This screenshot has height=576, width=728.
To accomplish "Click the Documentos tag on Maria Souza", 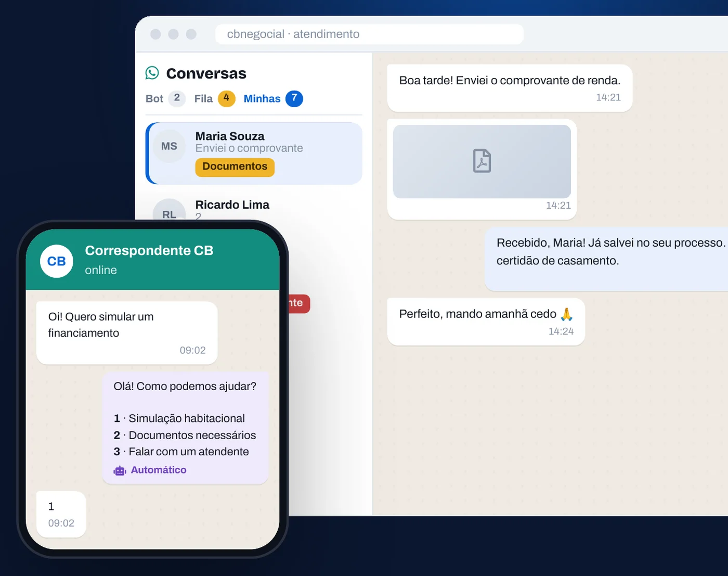I will [235, 167].
